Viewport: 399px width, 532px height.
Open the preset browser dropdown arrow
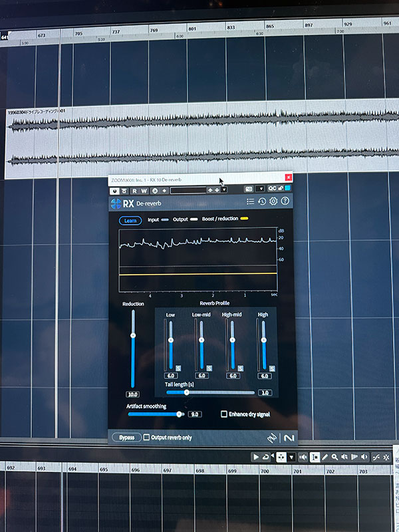click(x=224, y=190)
